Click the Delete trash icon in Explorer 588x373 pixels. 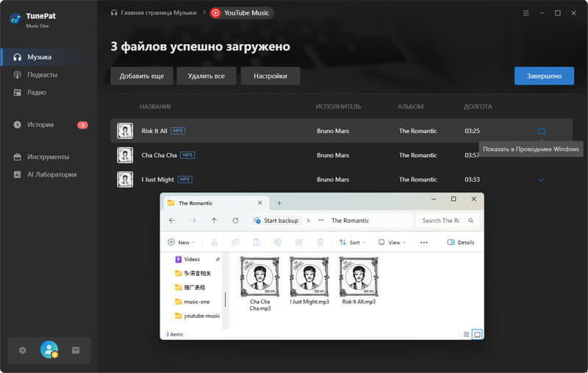click(x=320, y=242)
